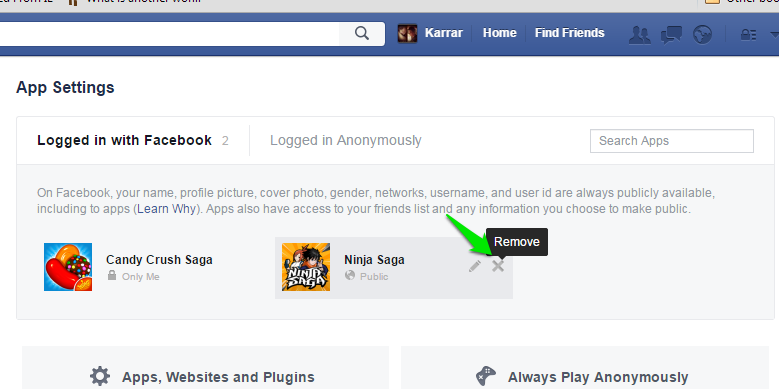
Task: Open Apps, Websites and Plugins heading
Action: click(218, 377)
